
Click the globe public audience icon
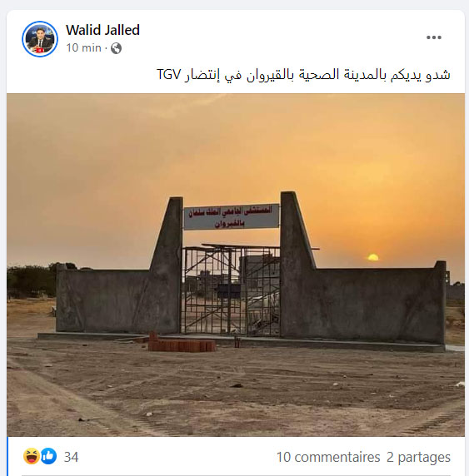pos(116,48)
